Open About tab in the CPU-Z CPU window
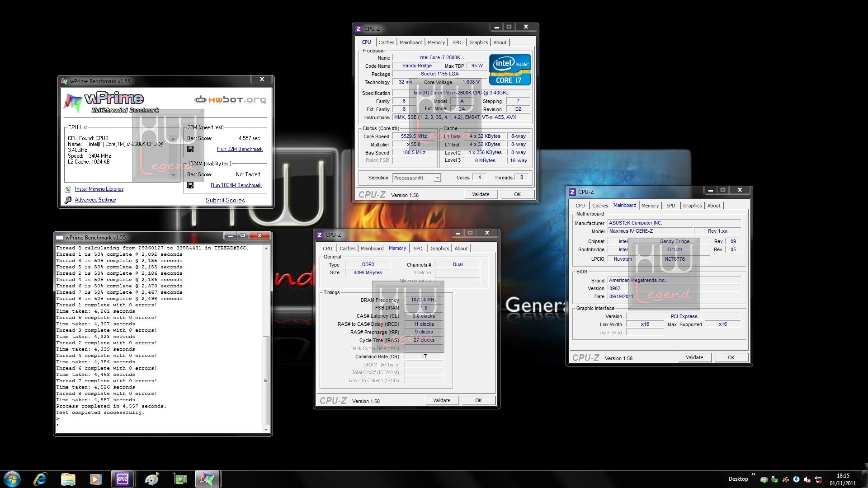The image size is (868, 488). click(500, 42)
